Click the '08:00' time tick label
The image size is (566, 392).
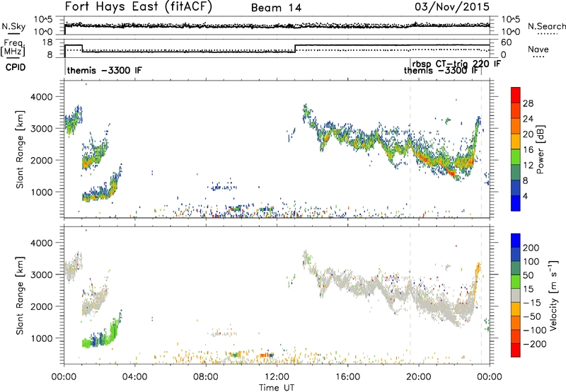[206, 377]
